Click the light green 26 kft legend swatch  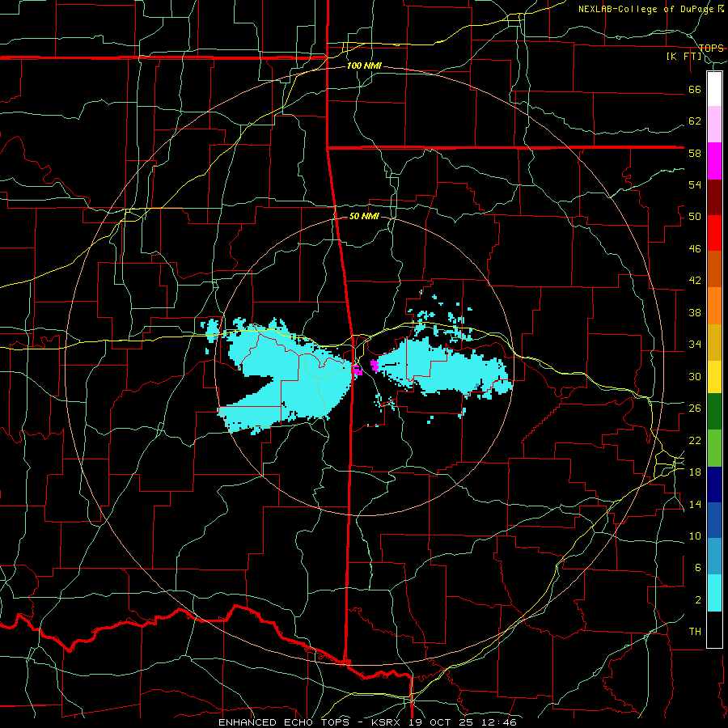(714, 448)
